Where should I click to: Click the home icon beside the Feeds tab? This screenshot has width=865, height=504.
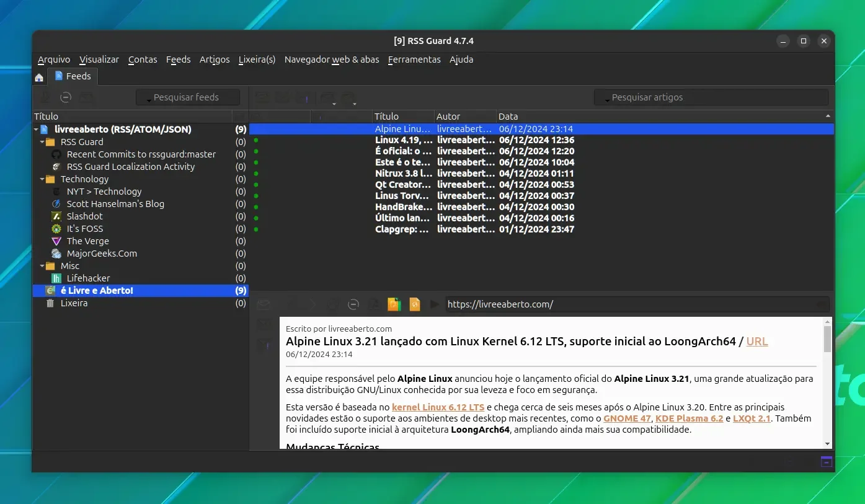(39, 77)
